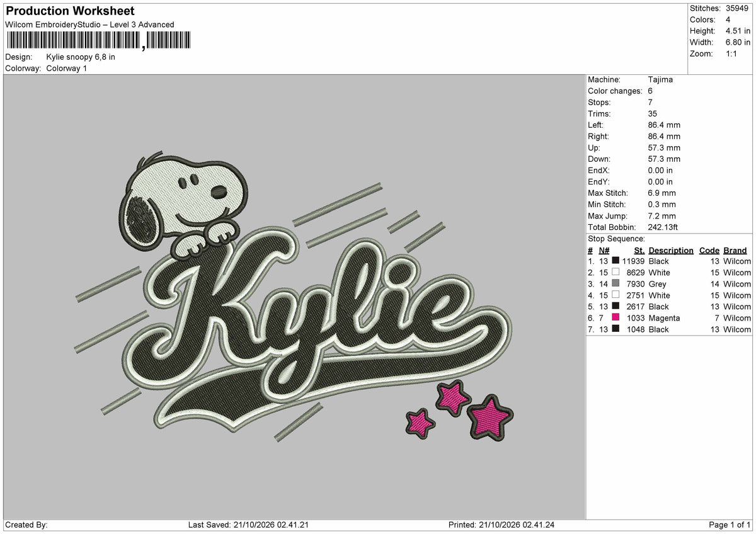This screenshot has height=534, width=756.
Task: Click the Total Bobbin value '242.13ft'
Action: [663, 227]
